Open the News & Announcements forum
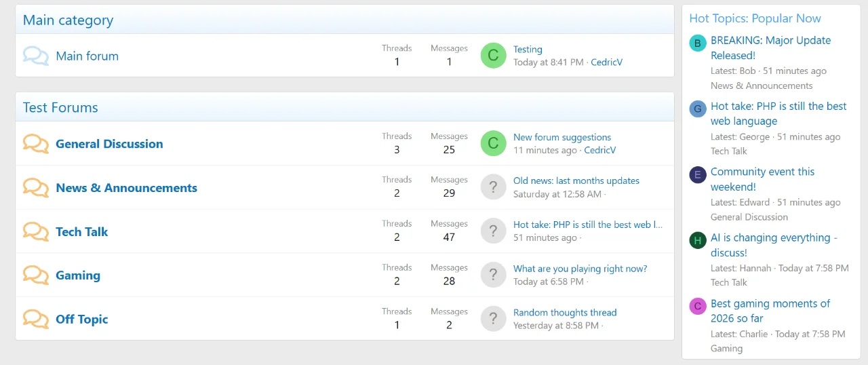Screen dimensions: 868x365 point(126,188)
